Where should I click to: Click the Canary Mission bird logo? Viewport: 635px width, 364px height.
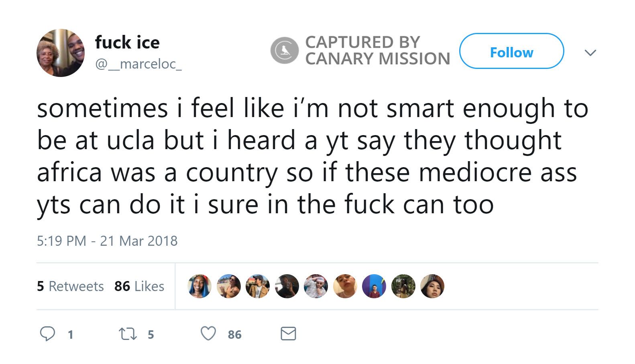tap(284, 51)
